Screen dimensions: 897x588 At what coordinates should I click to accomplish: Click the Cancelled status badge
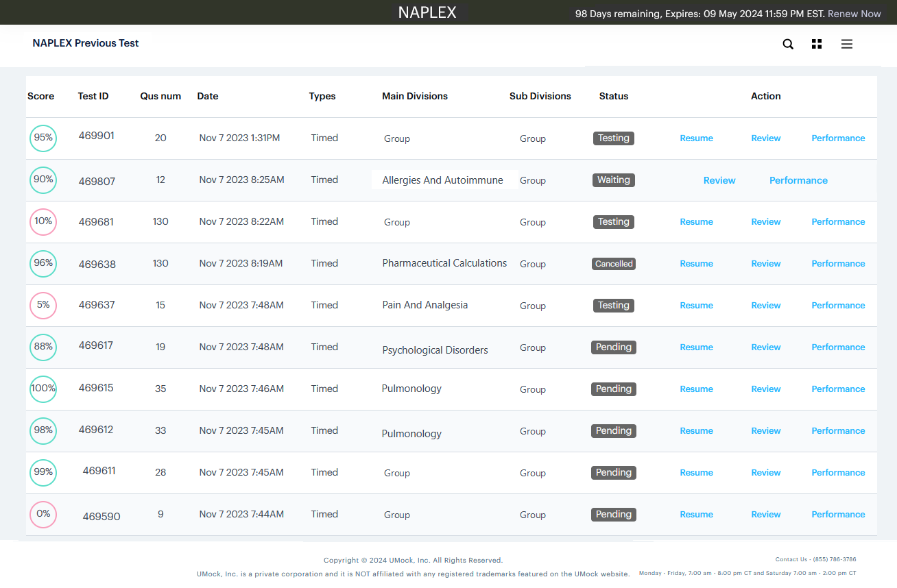[x=614, y=264]
